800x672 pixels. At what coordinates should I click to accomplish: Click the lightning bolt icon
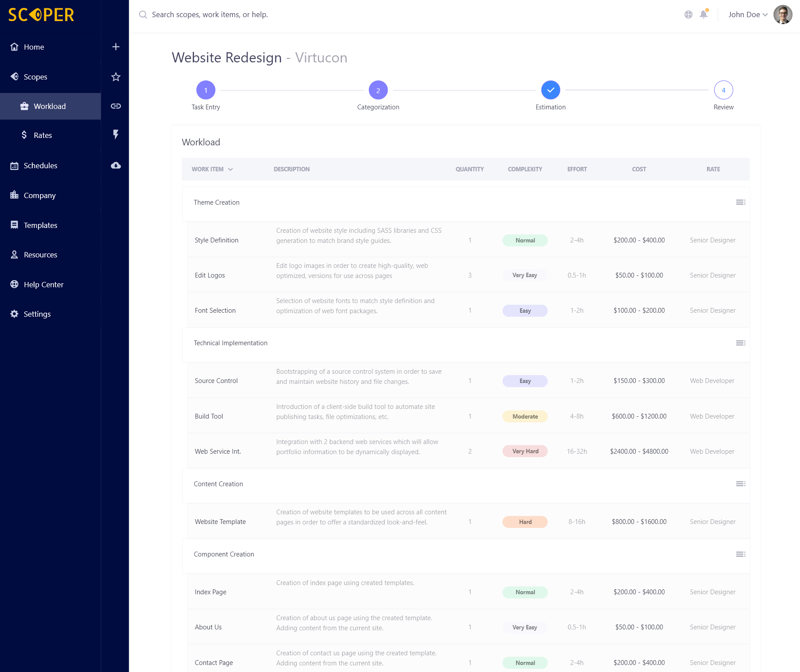115,134
